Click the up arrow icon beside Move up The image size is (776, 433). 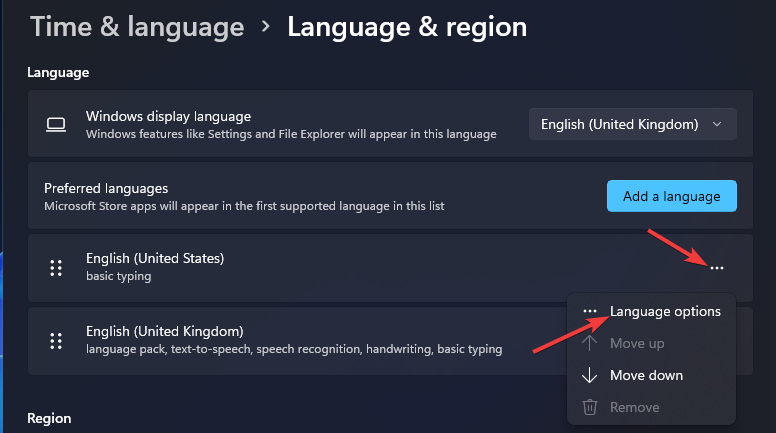point(590,344)
